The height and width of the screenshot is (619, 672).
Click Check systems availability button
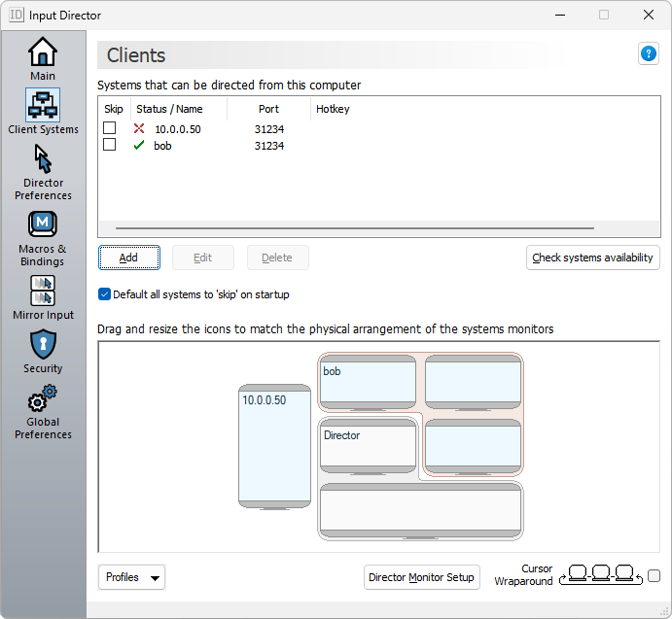592,258
